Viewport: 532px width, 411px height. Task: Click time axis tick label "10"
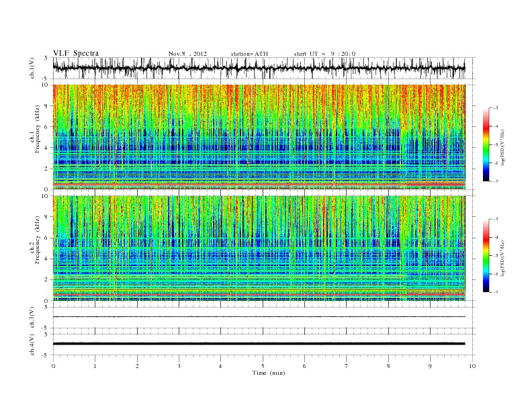pyautogui.click(x=472, y=366)
